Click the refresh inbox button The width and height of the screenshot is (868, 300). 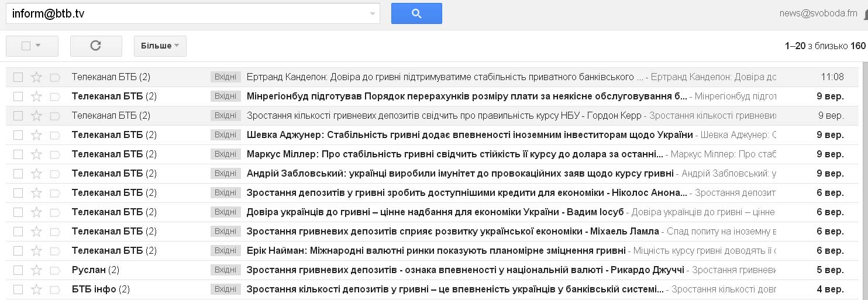coord(96,46)
